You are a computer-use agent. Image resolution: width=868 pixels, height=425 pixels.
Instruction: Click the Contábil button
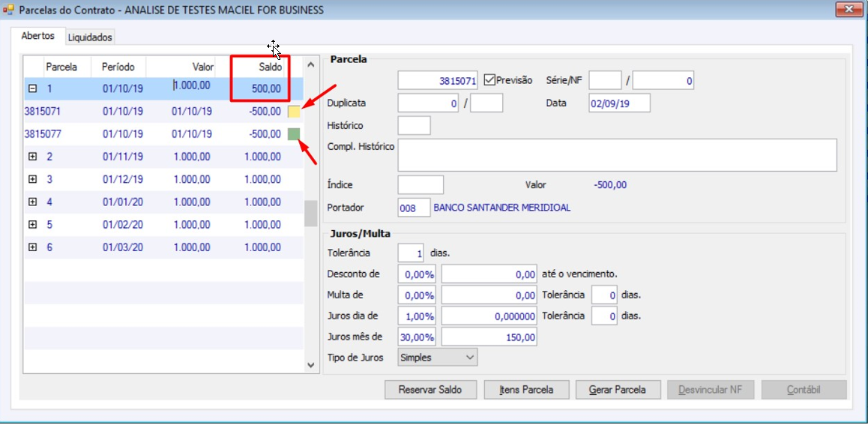[804, 390]
